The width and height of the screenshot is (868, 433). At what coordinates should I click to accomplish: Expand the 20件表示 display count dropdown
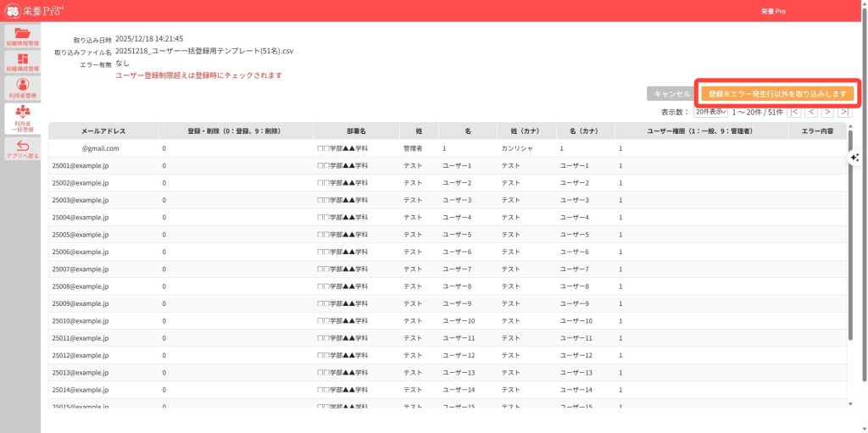[x=710, y=112]
